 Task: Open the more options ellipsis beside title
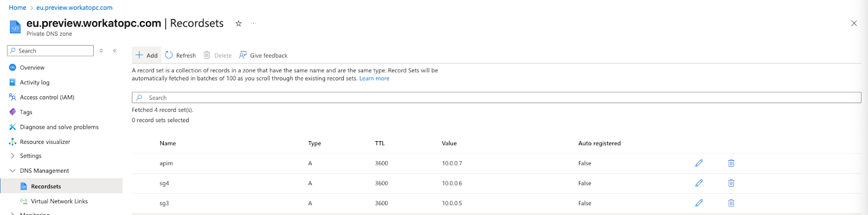pyautogui.click(x=253, y=23)
